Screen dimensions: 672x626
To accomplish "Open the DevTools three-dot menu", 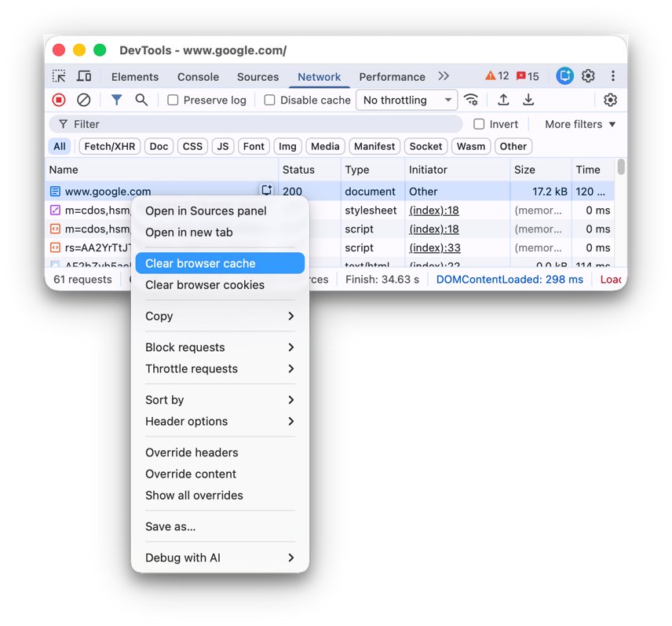I will pyautogui.click(x=613, y=76).
